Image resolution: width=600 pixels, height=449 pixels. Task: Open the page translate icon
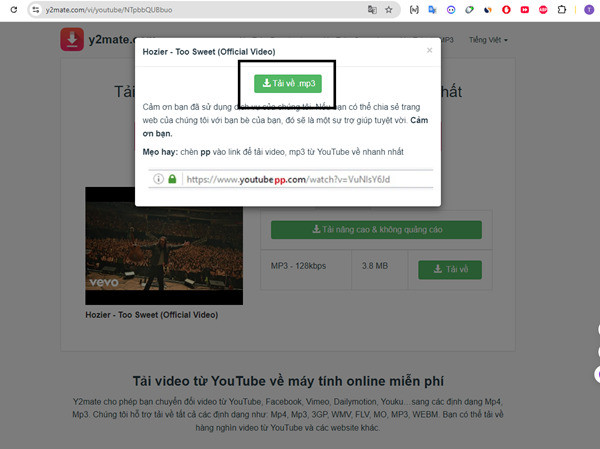pyautogui.click(x=372, y=10)
